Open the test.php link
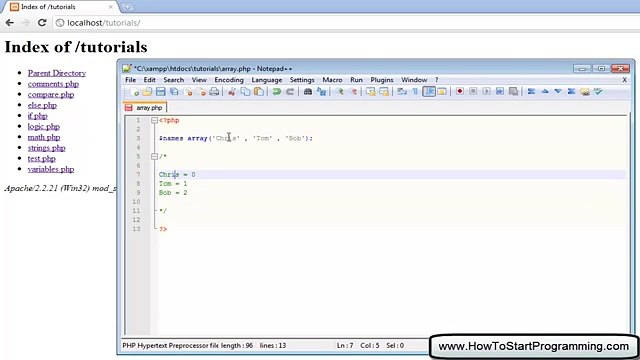This screenshot has height=360, width=640. pos(42,158)
